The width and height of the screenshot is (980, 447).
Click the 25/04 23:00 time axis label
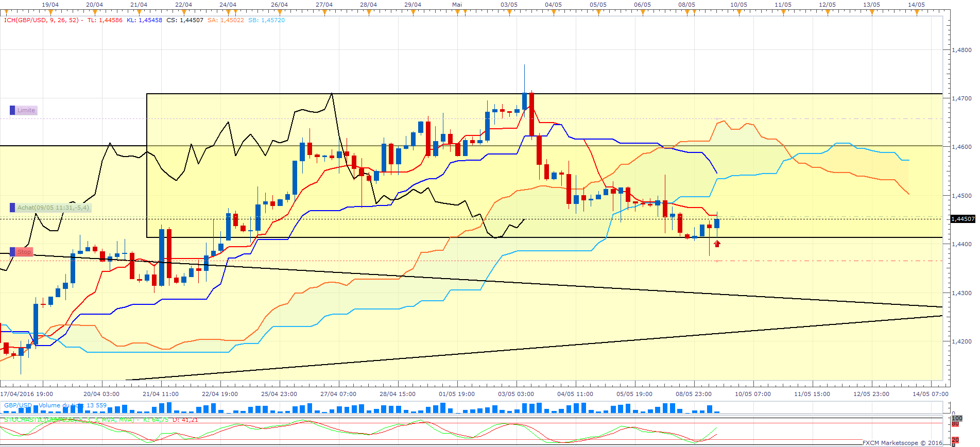[x=279, y=394]
